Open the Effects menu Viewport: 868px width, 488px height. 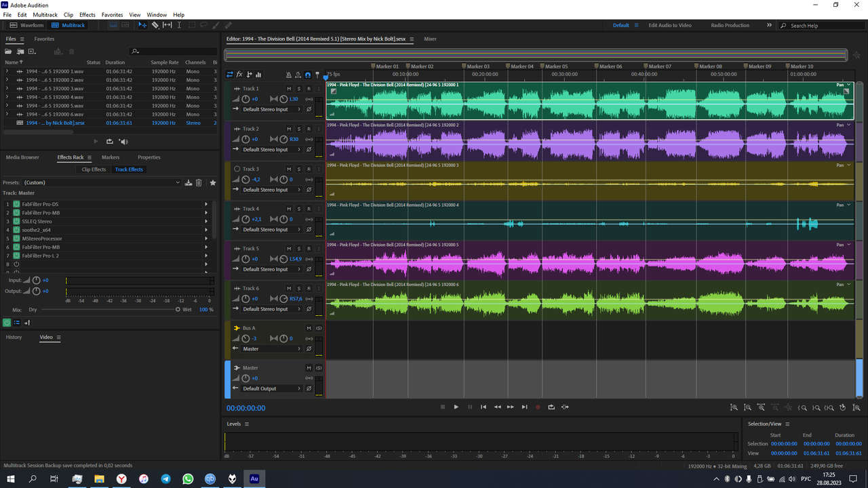(87, 14)
